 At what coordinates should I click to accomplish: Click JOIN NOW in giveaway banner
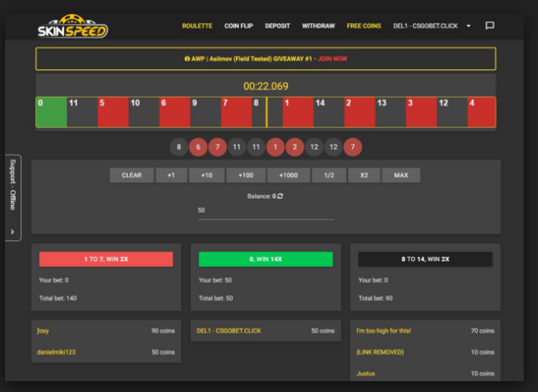[x=333, y=58]
